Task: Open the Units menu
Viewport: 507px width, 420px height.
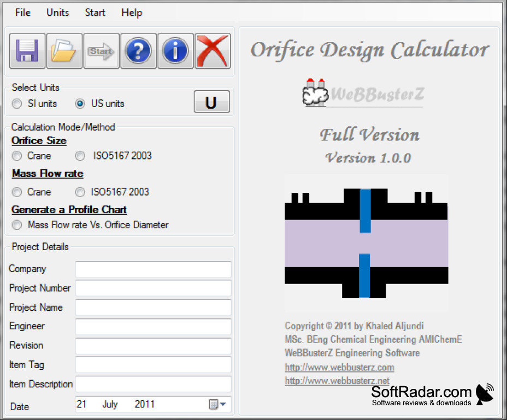Action: (58, 13)
